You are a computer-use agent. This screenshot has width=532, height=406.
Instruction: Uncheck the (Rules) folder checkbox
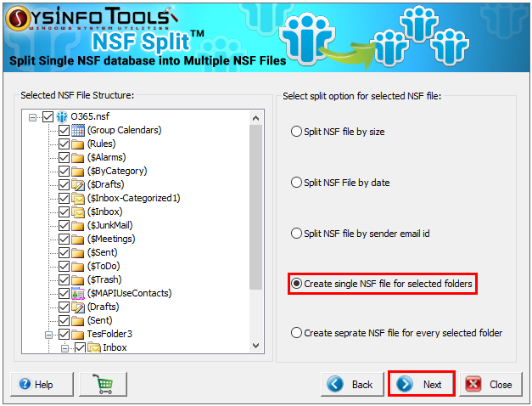tap(64, 144)
